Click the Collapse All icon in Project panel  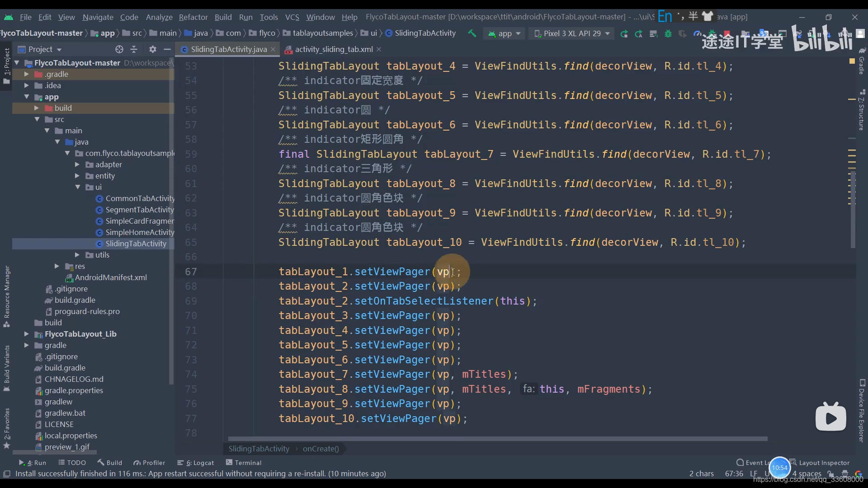coord(134,49)
